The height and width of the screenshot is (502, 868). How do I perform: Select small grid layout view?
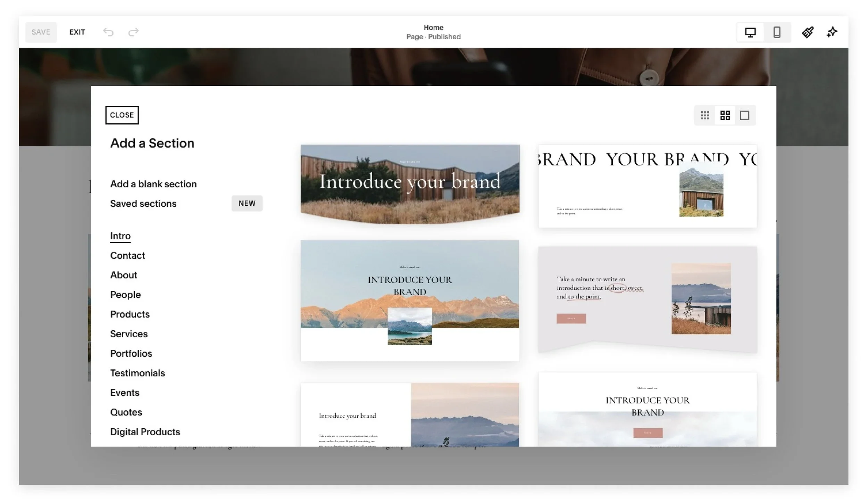click(x=705, y=115)
